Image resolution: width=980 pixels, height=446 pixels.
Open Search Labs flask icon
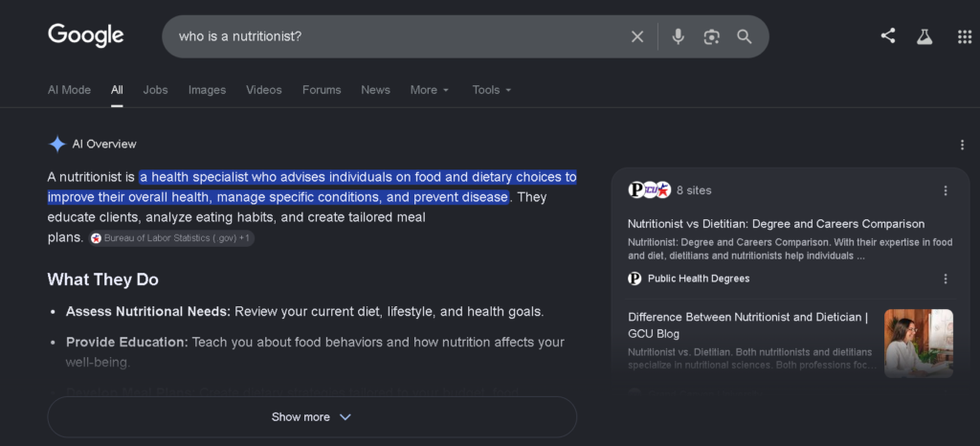tap(924, 37)
